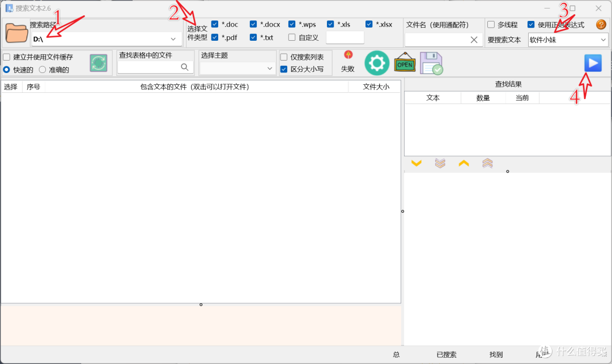Expand the search path D:\ dropdown
This screenshot has width=612, height=364.
click(x=173, y=39)
